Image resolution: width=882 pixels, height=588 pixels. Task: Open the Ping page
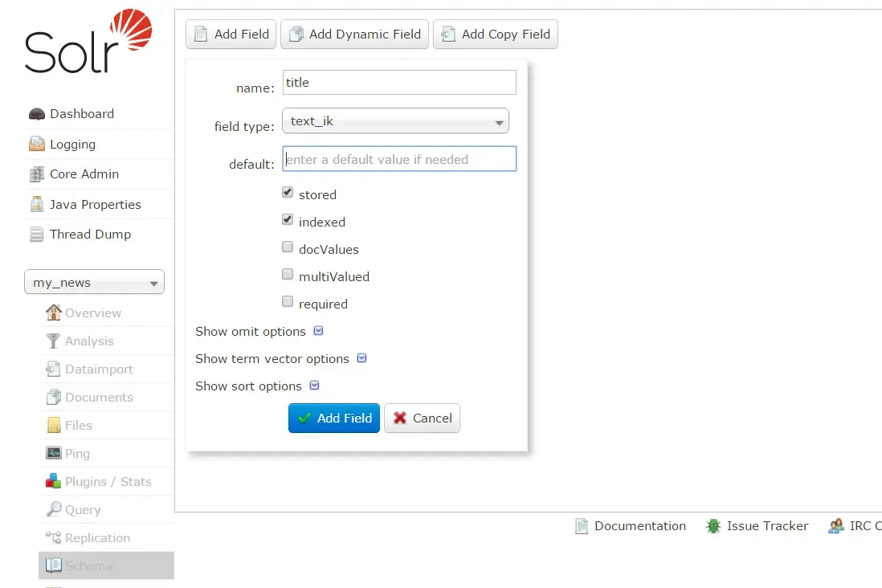[77, 454]
